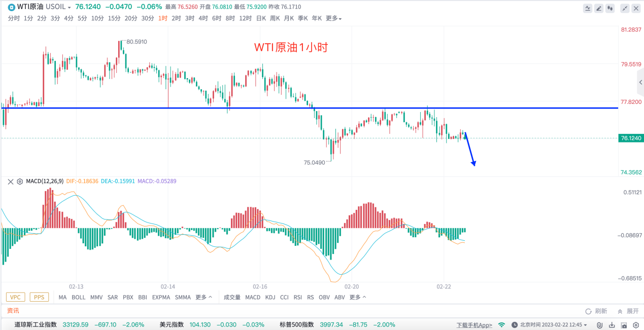Image resolution: width=644 pixels, height=330 pixels.
Task: Switch to the 月K timeframe
Action: 289,18
